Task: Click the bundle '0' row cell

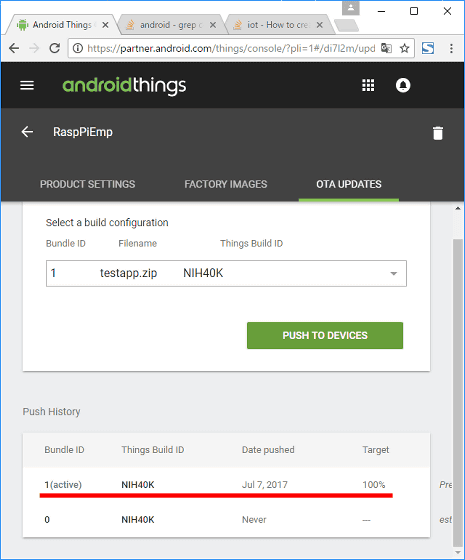Action: pos(47,520)
